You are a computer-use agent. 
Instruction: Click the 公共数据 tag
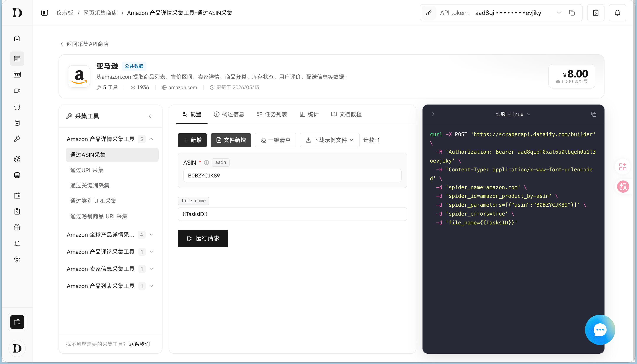click(x=134, y=66)
